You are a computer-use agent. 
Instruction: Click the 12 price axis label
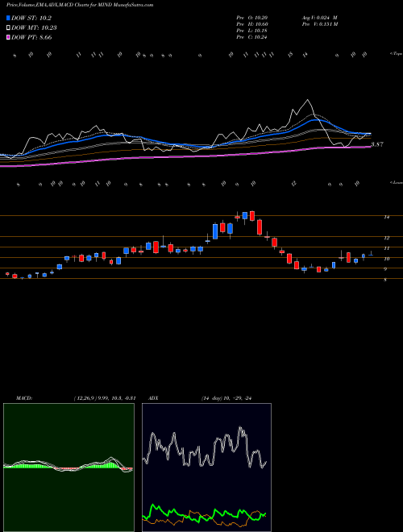coord(386,238)
